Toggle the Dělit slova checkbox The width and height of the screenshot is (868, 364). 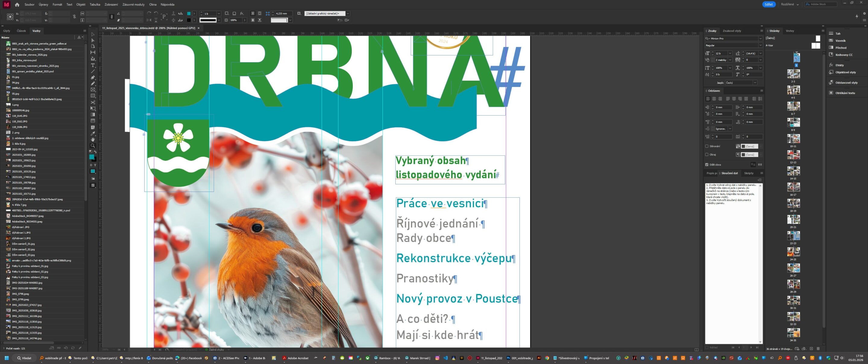pos(706,164)
